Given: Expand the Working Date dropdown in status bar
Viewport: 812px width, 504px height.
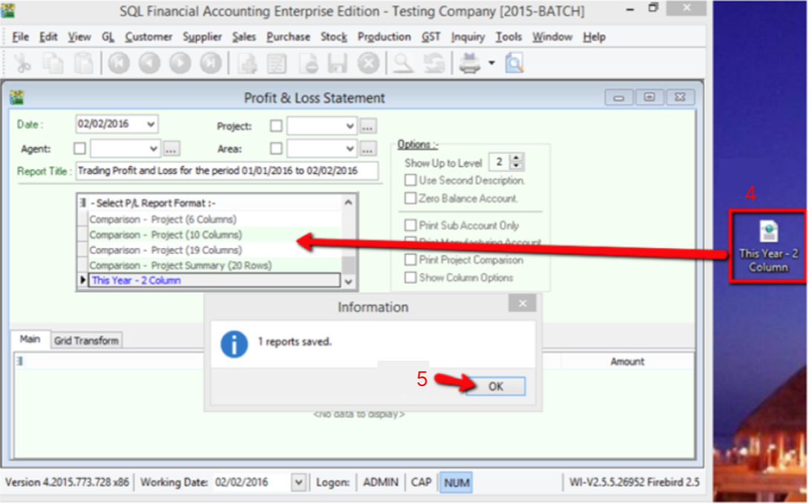Looking at the screenshot, I should (298, 482).
